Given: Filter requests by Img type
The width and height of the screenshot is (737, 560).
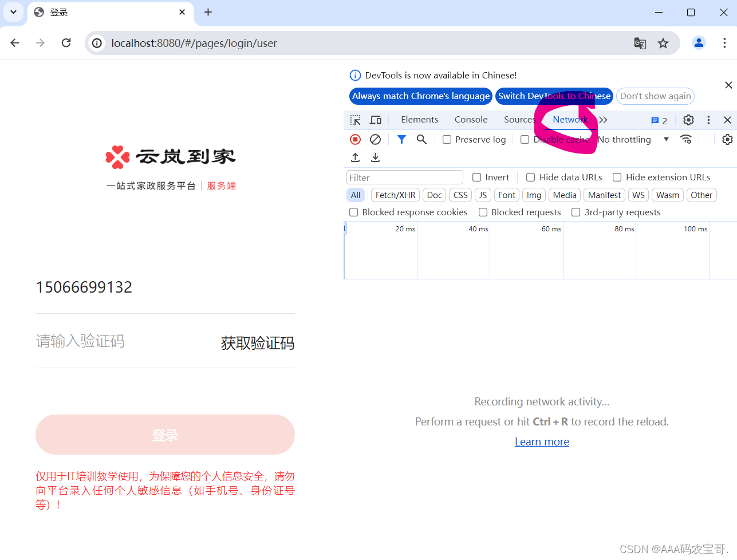Looking at the screenshot, I should (534, 195).
